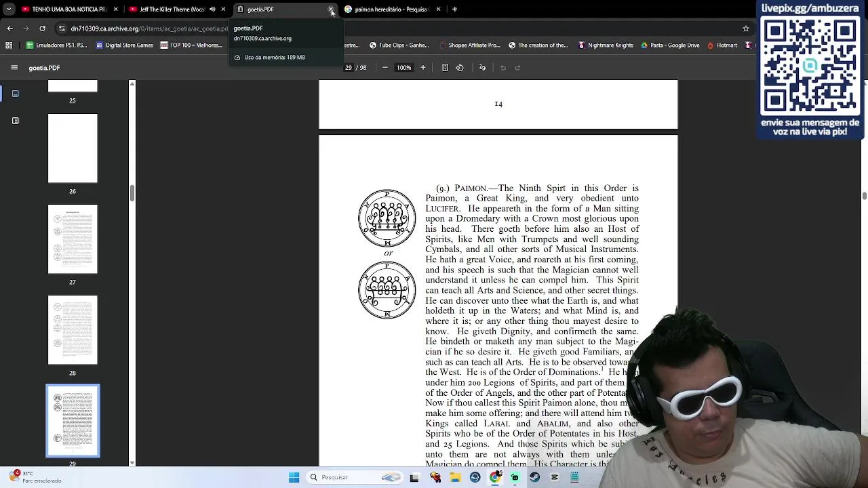The image size is (868, 488).
Task: Show document outline view in sidebar
Action: click(16, 121)
